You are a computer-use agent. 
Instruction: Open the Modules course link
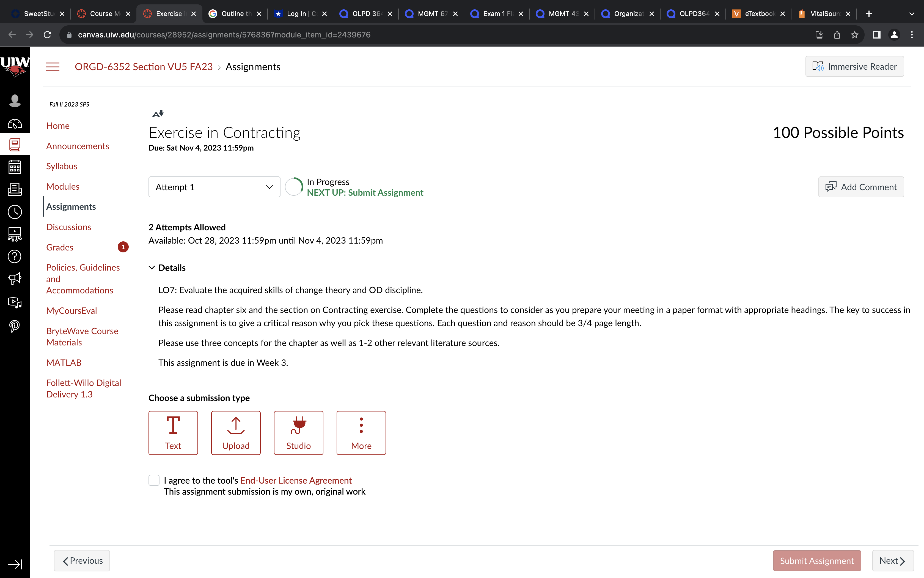[x=63, y=187]
